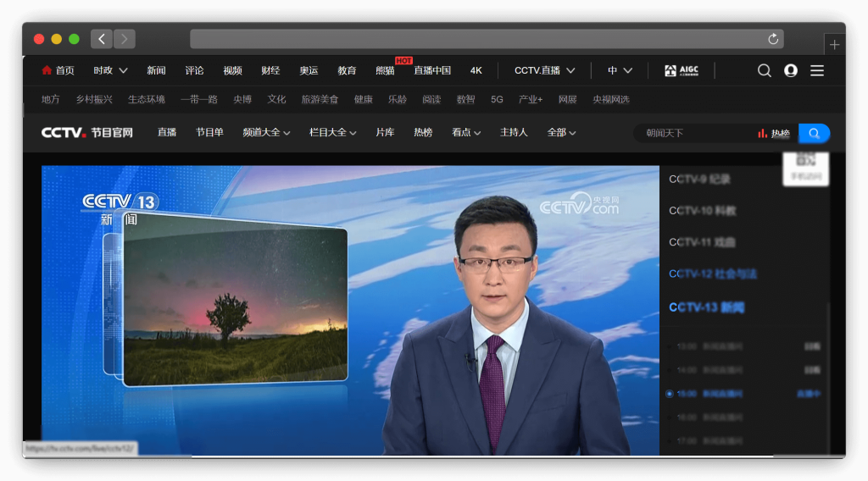Viewport: 868px width, 481px height.
Task: Go to the 文化 link
Action: click(x=276, y=100)
